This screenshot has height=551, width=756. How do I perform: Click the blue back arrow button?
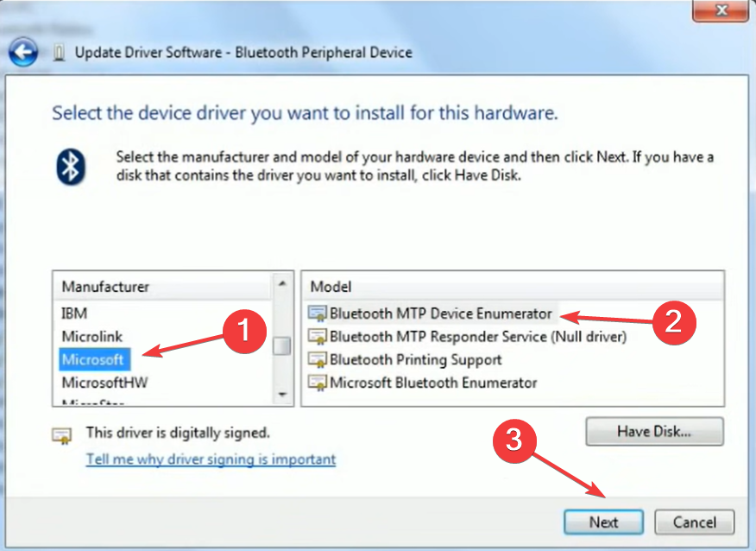coord(22,52)
